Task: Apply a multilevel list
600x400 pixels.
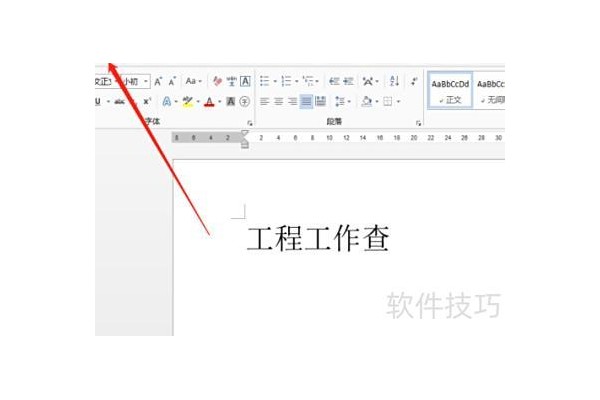Action: tap(308, 81)
